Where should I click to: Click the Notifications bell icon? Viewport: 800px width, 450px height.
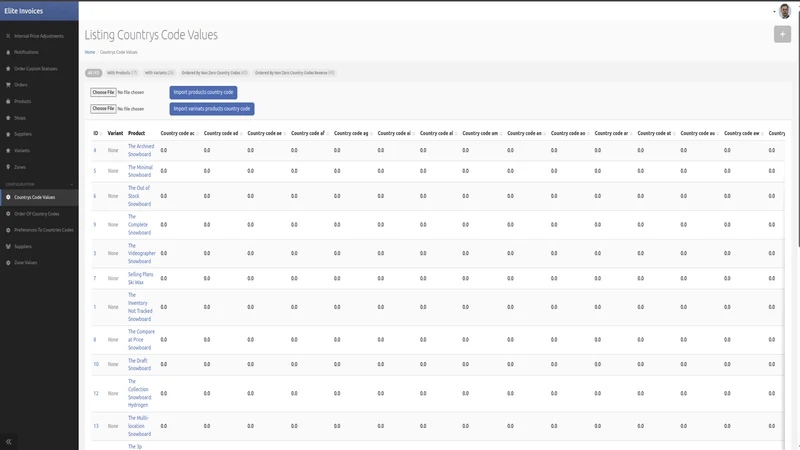[8, 53]
